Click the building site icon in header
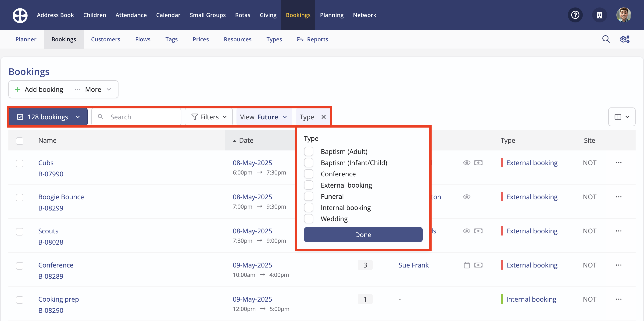 pos(600,15)
